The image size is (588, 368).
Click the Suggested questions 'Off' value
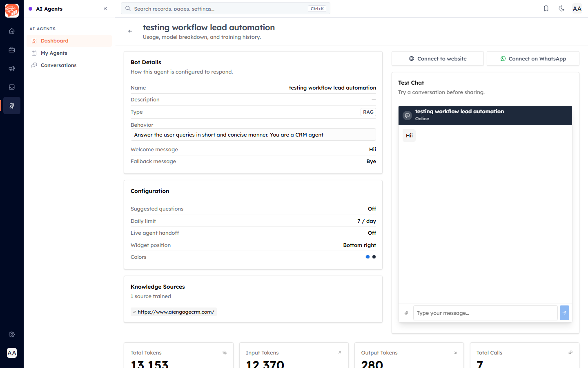click(372, 209)
